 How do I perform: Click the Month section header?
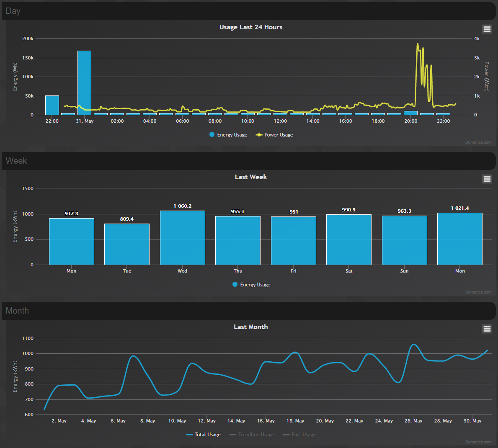click(x=248, y=311)
